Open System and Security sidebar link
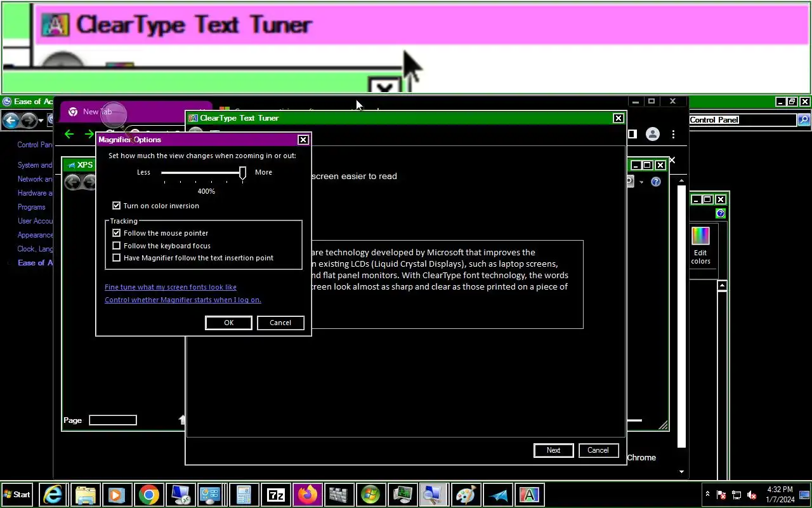Viewport: 812px width, 508px height. [35, 165]
